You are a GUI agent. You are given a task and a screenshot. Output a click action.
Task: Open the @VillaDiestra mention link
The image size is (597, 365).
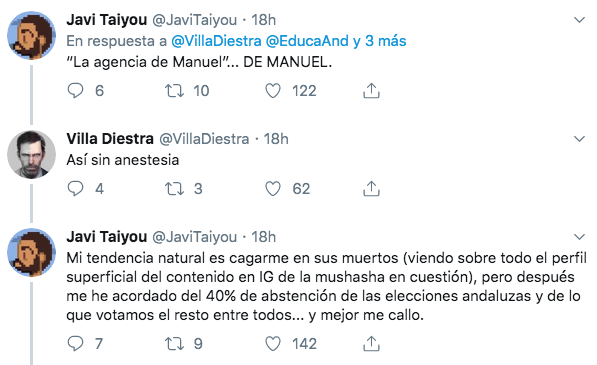[x=216, y=41]
